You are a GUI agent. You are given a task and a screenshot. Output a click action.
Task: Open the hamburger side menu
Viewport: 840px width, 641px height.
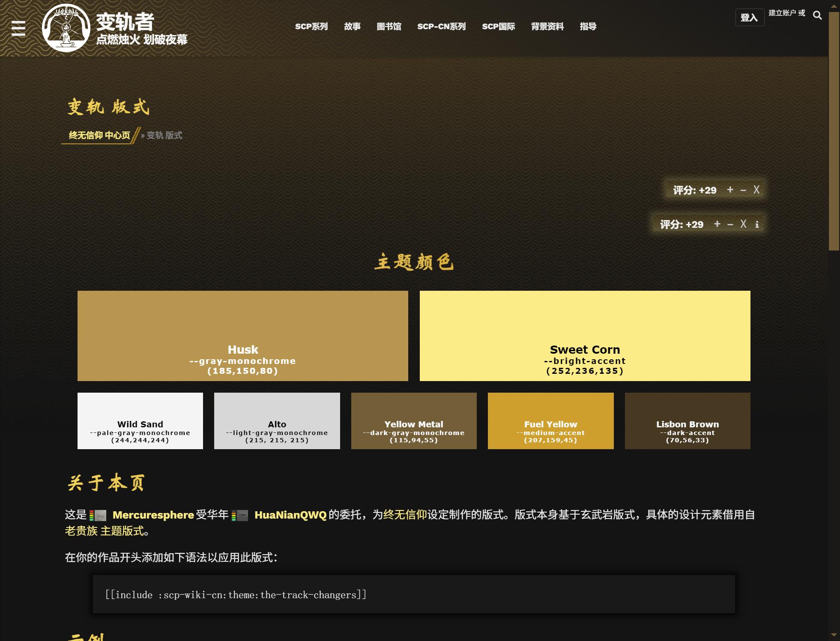(18, 28)
